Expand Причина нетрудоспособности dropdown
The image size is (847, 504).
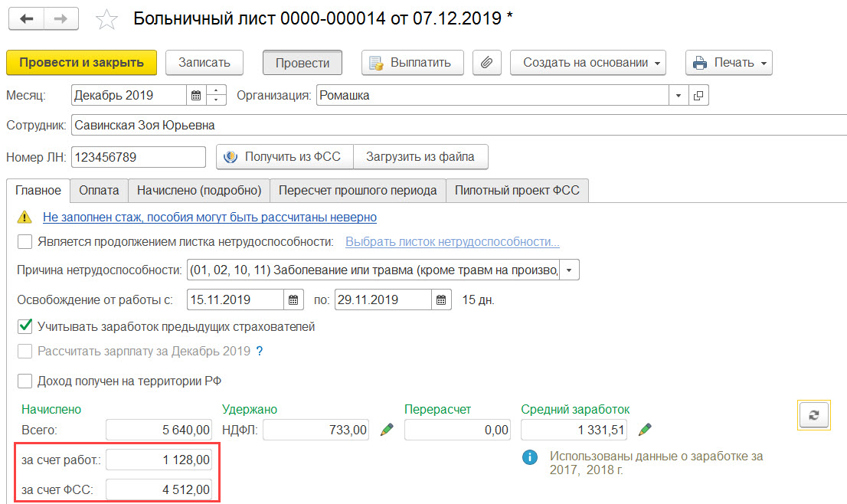[x=569, y=270]
